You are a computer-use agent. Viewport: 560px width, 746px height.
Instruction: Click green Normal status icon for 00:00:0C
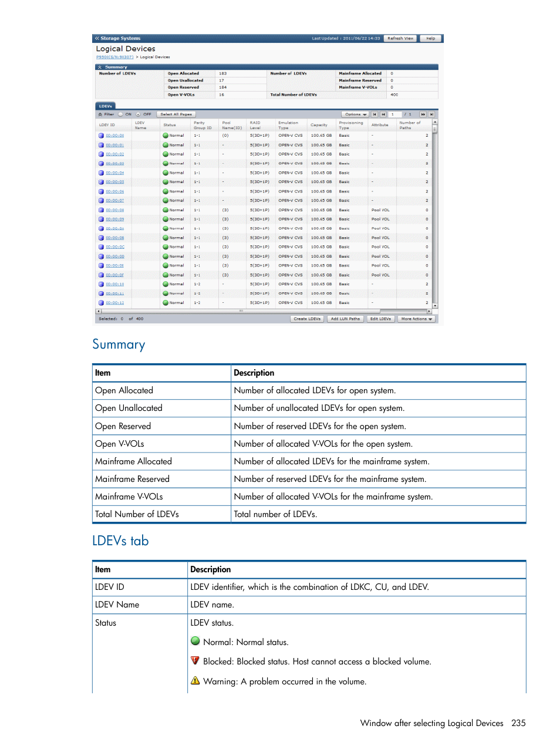click(x=166, y=247)
